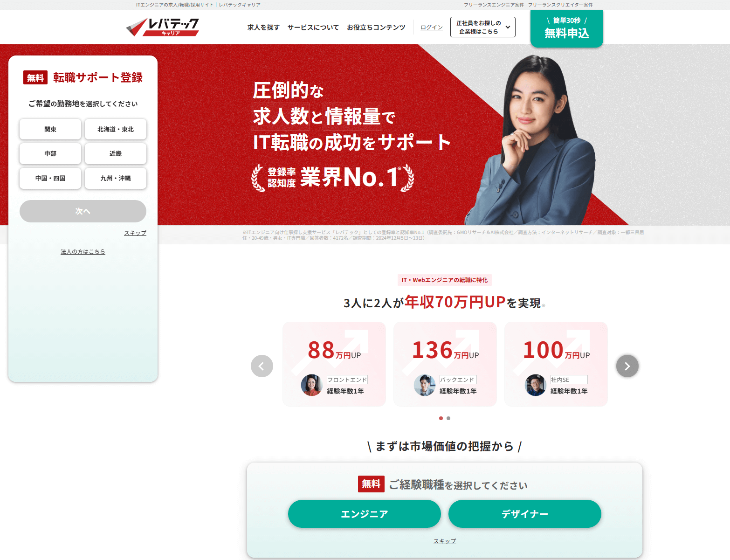This screenshot has height=560, width=730.
Task: Click the 社内SE engineer avatar
Action: pyautogui.click(x=536, y=385)
